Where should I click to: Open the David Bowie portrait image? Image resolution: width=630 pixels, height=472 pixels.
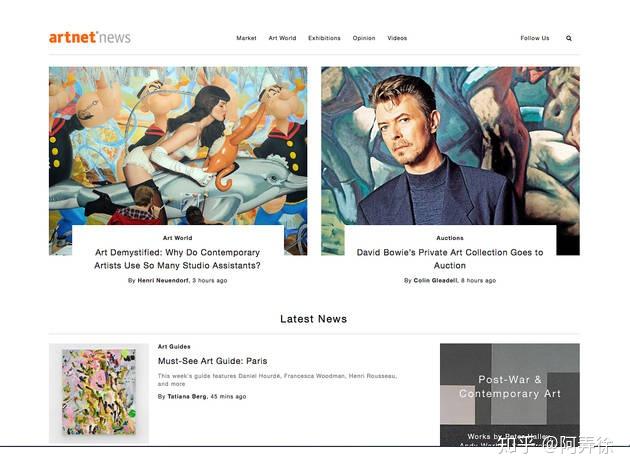point(450,145)
